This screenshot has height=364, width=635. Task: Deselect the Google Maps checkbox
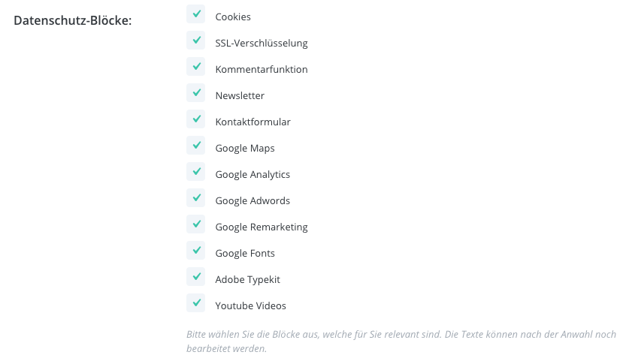(x=196, y=146)
